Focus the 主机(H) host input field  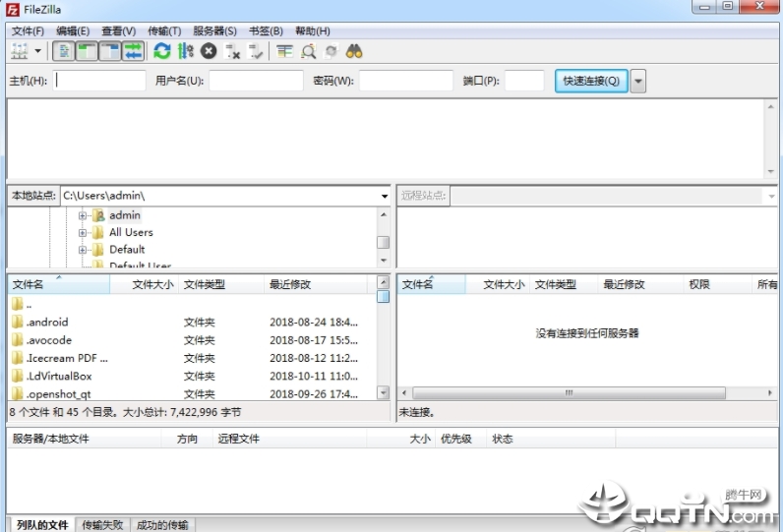tap(99, 81)
